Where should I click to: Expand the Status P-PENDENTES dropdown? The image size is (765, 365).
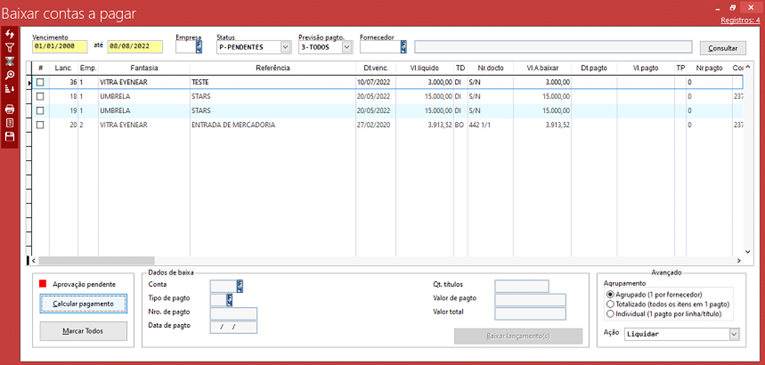285,47
